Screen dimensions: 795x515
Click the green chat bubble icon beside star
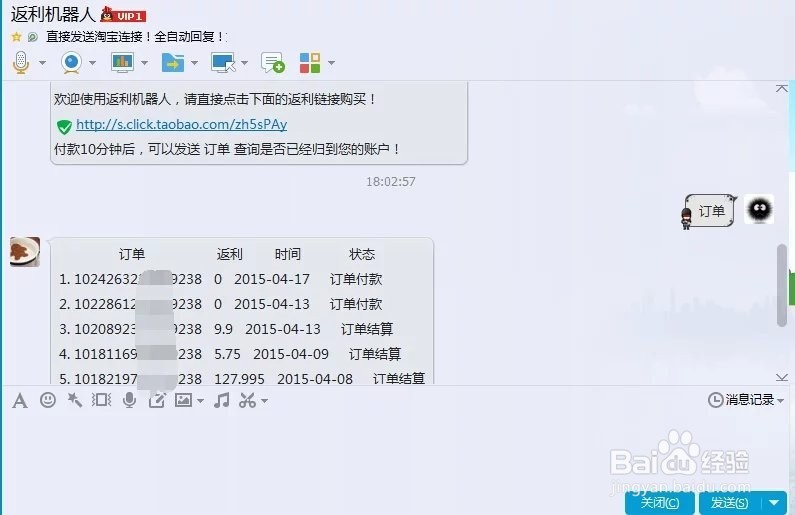[x=32, y=36]
